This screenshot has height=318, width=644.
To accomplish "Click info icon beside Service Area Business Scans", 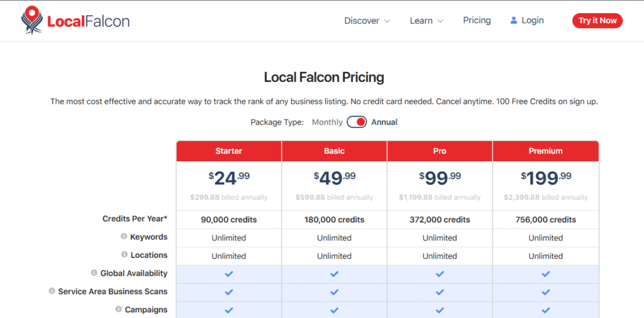I will pyautogui.click(x=52, y=291).
